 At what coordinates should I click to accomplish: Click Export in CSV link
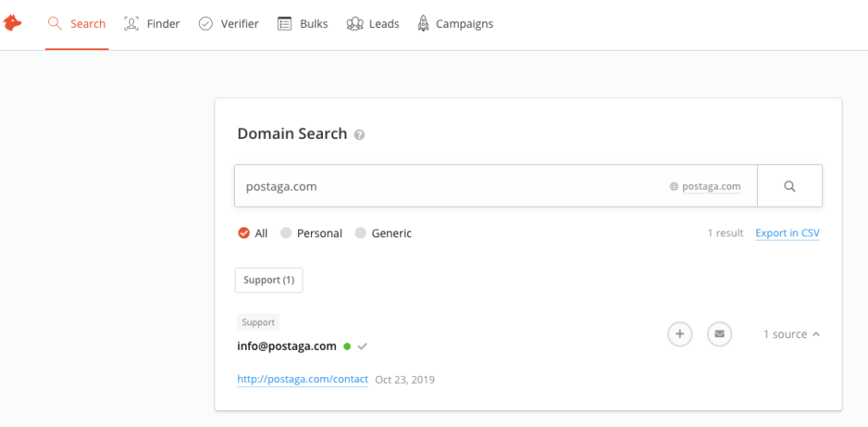pyautogui.click(x=787, y=234)
